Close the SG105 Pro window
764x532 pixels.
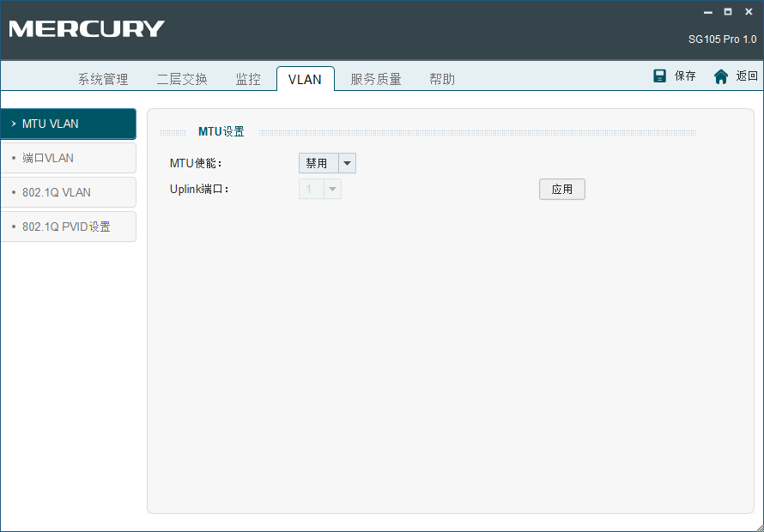pyautogui.click(x=748, y=12)
